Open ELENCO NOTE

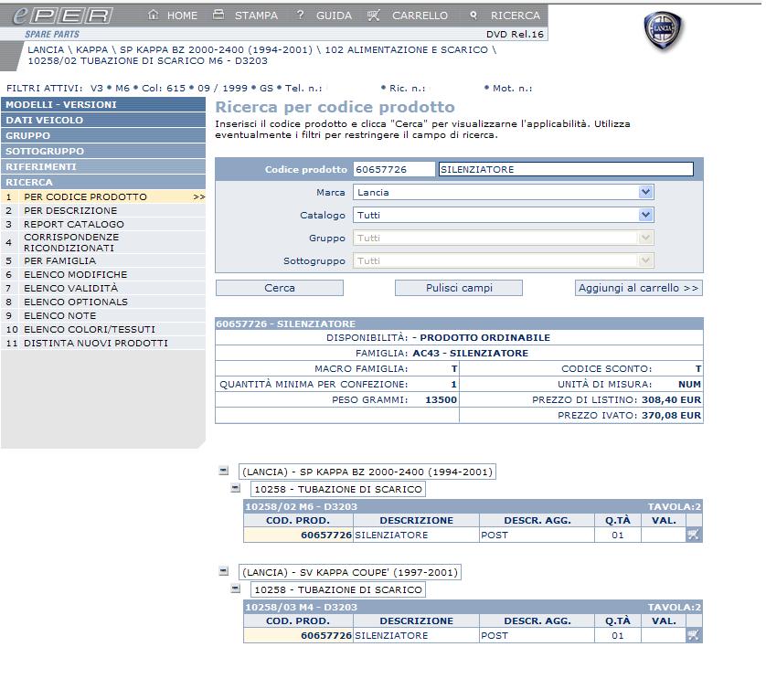103,315
